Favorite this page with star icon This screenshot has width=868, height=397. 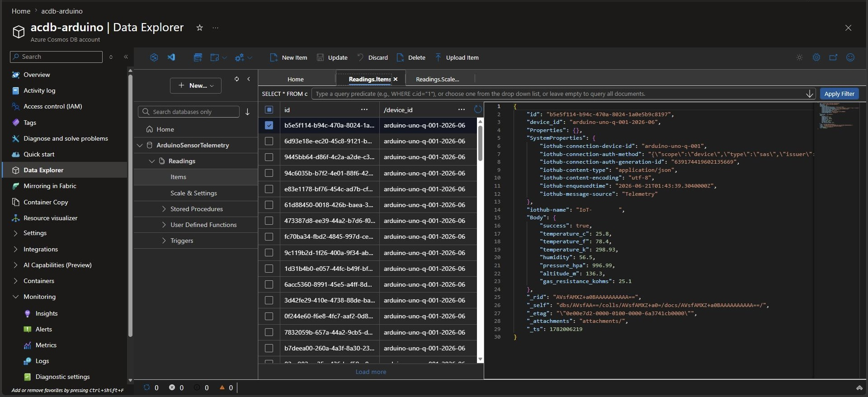[199, 28]
